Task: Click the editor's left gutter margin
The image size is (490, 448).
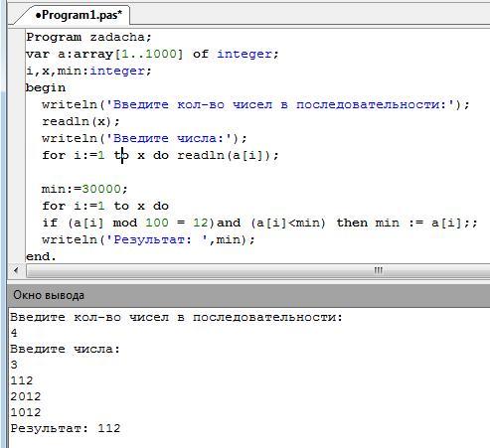Action: [17, 146]
